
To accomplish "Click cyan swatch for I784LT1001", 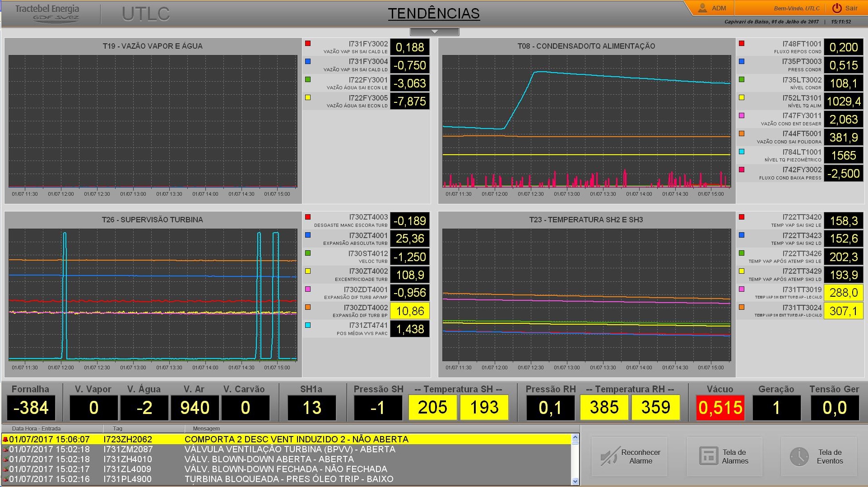I will pyautogui.click(x=742, y=152).
